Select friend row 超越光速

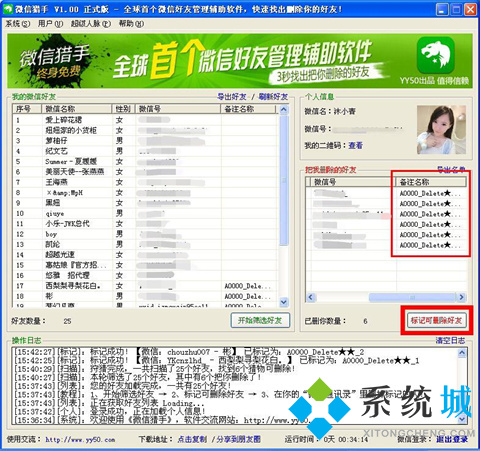pyautogui.click(x=145, y=255)
